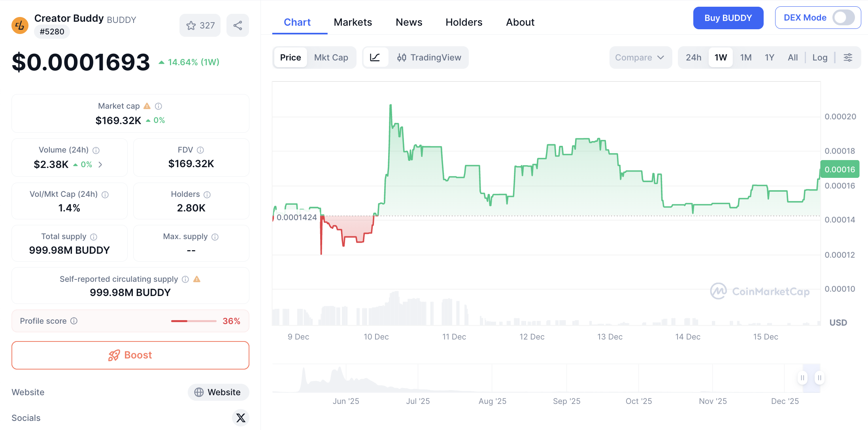This screenshot has height=430, width=868.
Task: Open the X social profile icon
Action: coord(241,418)
